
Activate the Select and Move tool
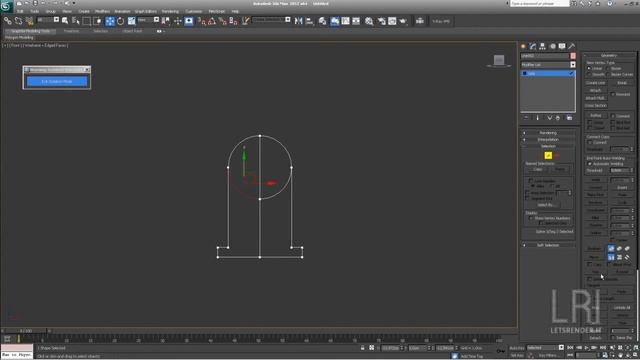tap(110, 21)
